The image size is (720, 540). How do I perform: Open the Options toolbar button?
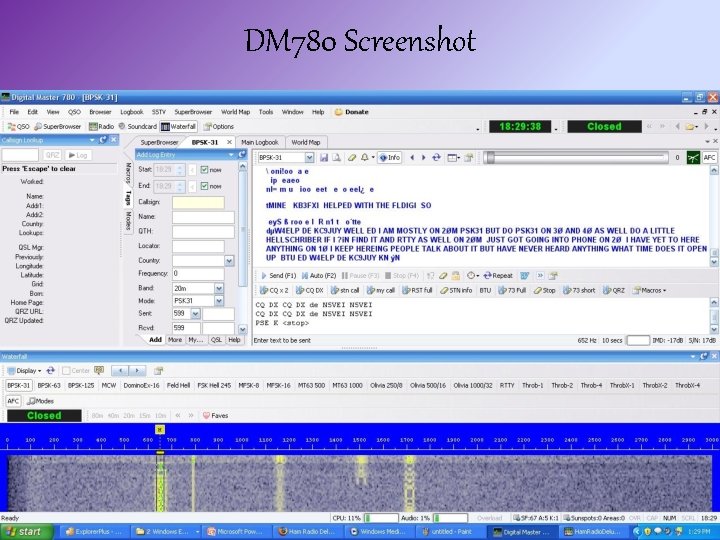pos(219,126)
